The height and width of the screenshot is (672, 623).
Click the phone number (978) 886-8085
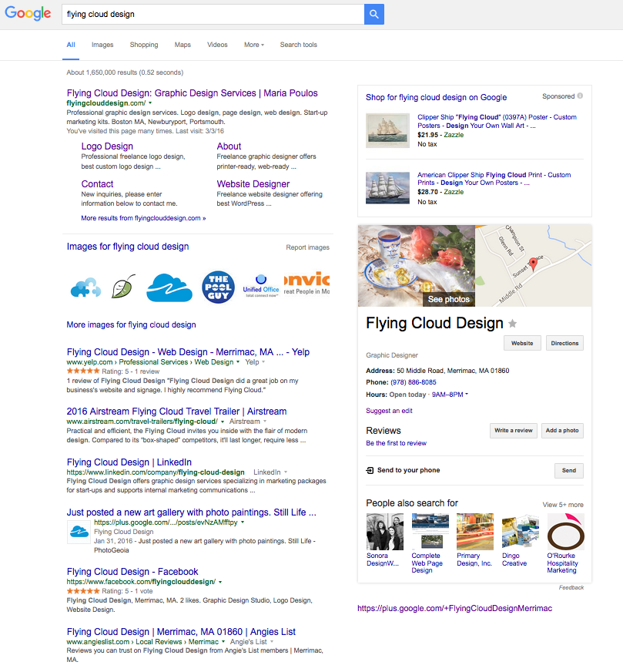[414, 382]
